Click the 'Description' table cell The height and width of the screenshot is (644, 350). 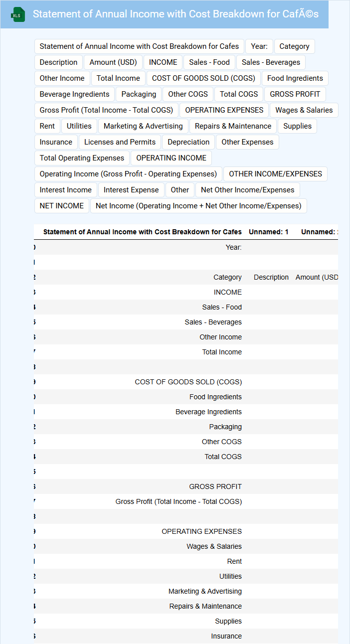(271, 277)
